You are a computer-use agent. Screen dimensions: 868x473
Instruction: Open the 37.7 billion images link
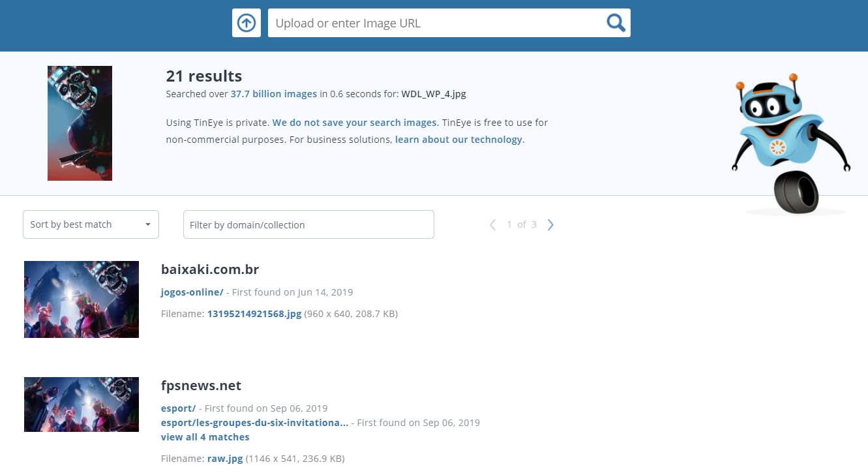point(274,94)
